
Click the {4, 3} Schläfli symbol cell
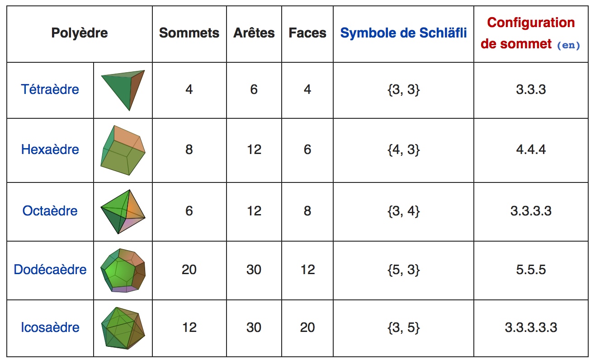point(403,149)
